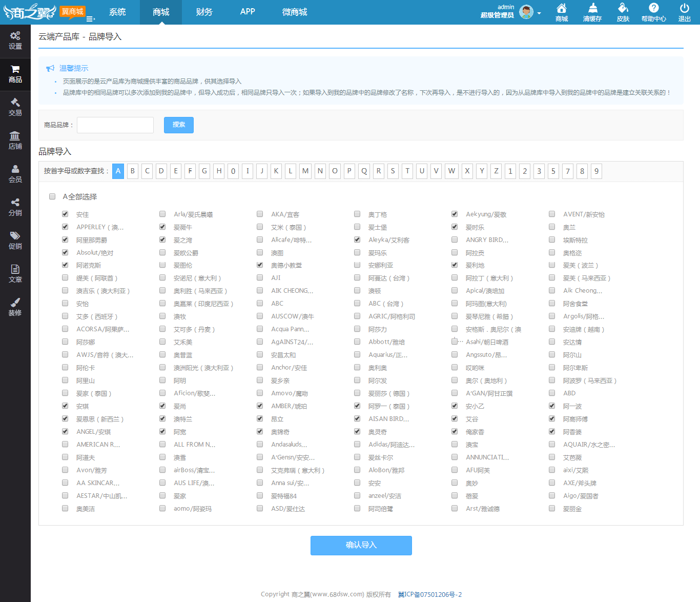
Task: Click the 翼商城 orange badge
Action: pyautogui.click(x=72, y=11)
